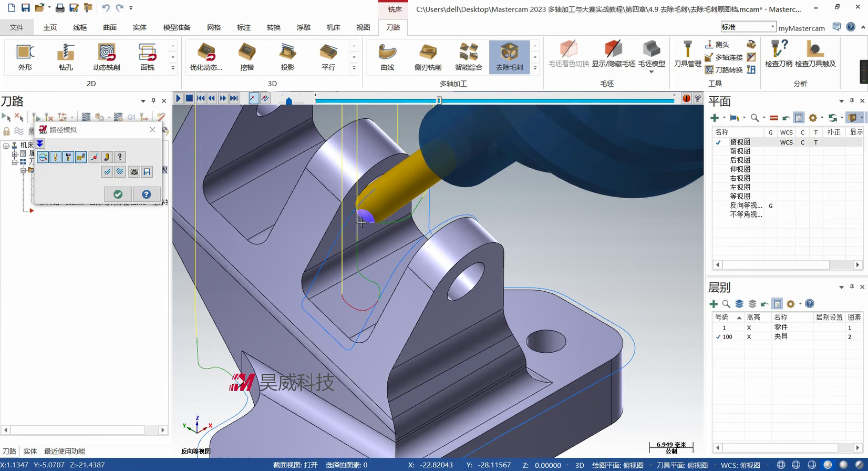Screen dimensions: 868x471
Task: Expand the 2D toolpath gallery list
Action: click(173, 68)
